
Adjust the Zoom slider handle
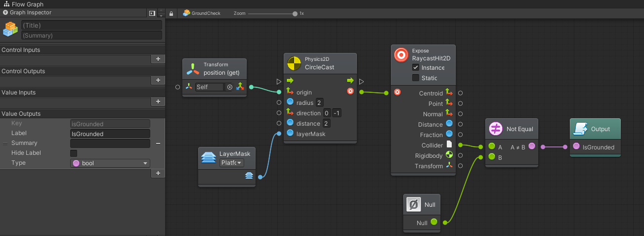(x=295, y=13)
